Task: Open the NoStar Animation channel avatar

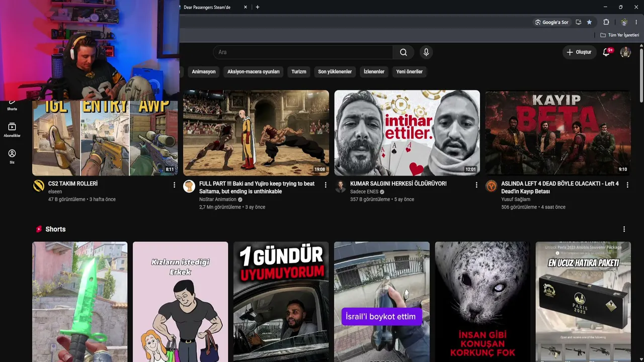Action: point(189,186)
